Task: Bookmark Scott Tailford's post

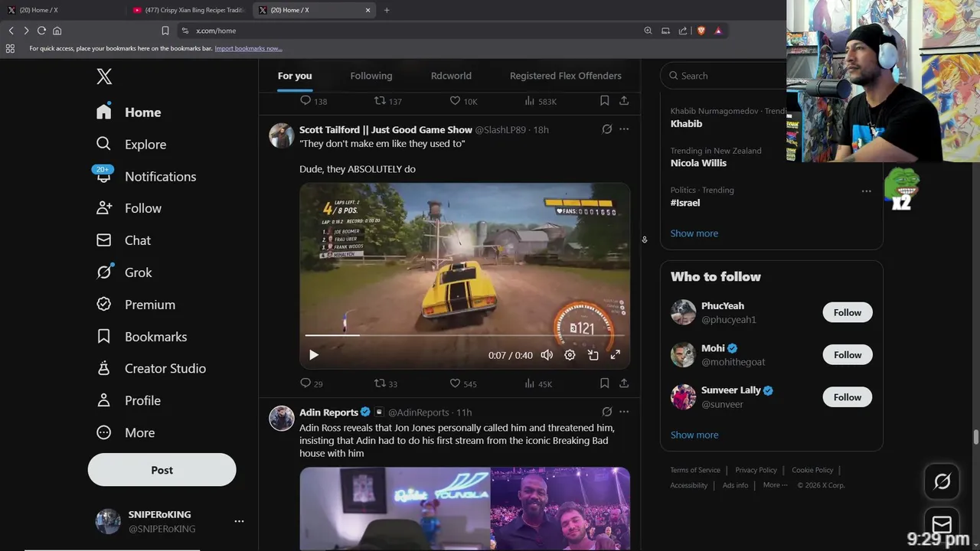Action: pyautogui.click(x=604, y=383)
